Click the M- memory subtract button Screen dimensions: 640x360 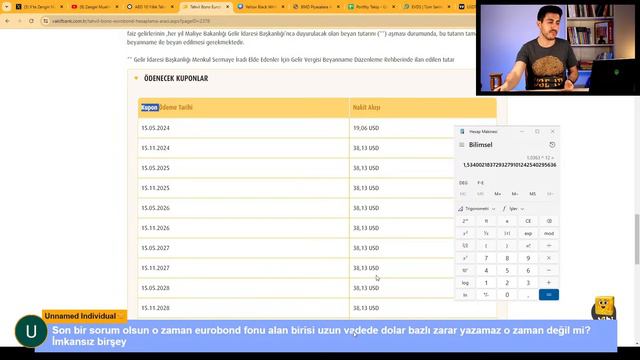click(515, 194)
